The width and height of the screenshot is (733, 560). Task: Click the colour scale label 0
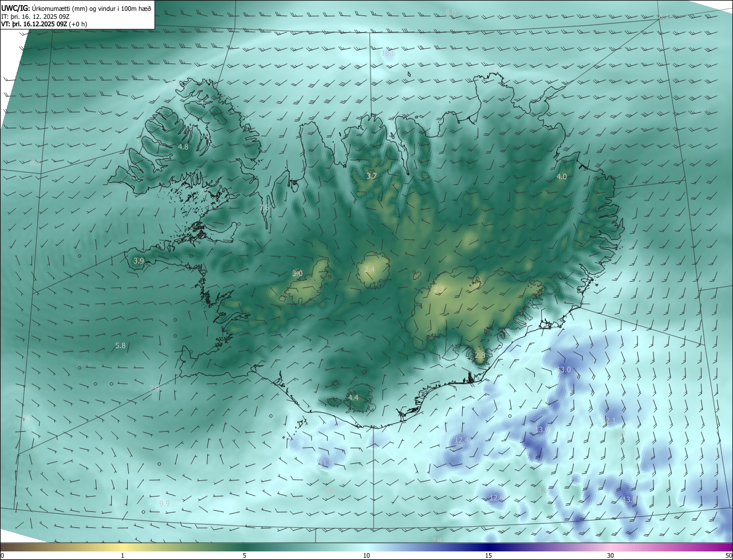(x=2, y=555)
